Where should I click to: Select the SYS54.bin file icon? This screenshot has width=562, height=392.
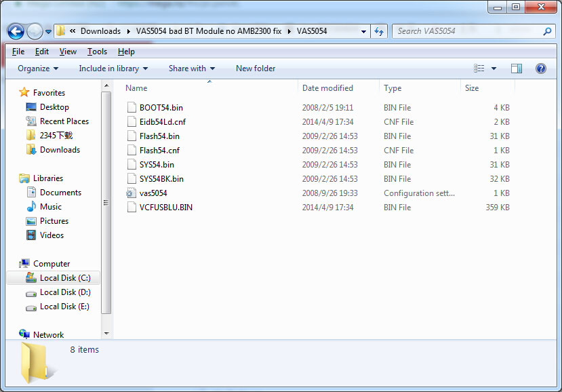point(132,165)
